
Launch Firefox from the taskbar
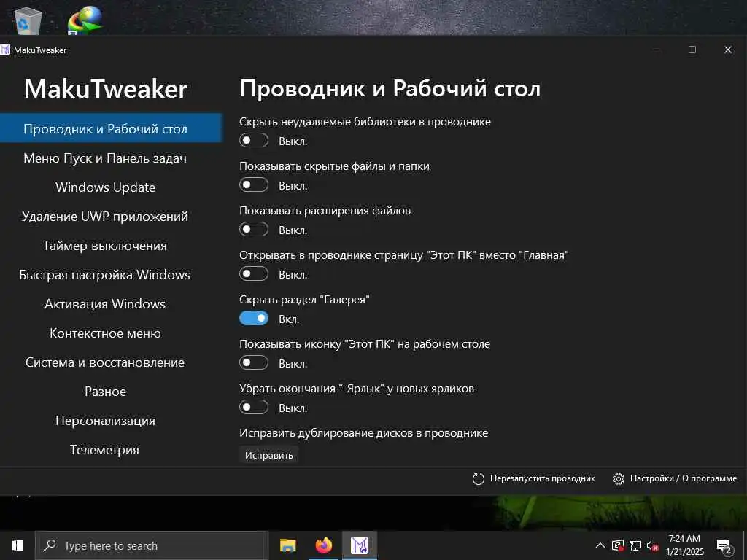coord(324,545)
